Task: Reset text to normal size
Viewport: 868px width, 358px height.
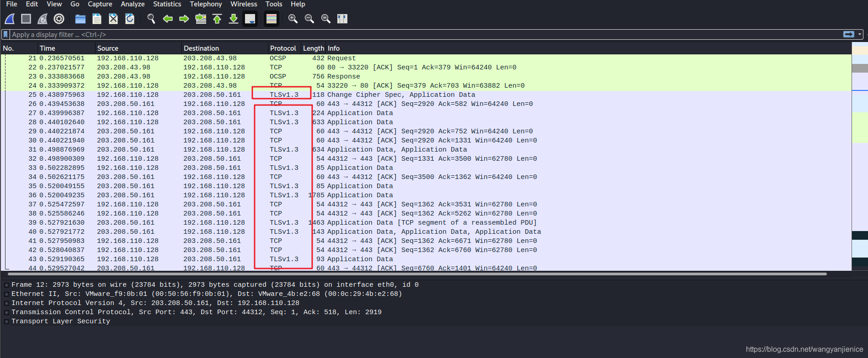Action: point(326,19)
